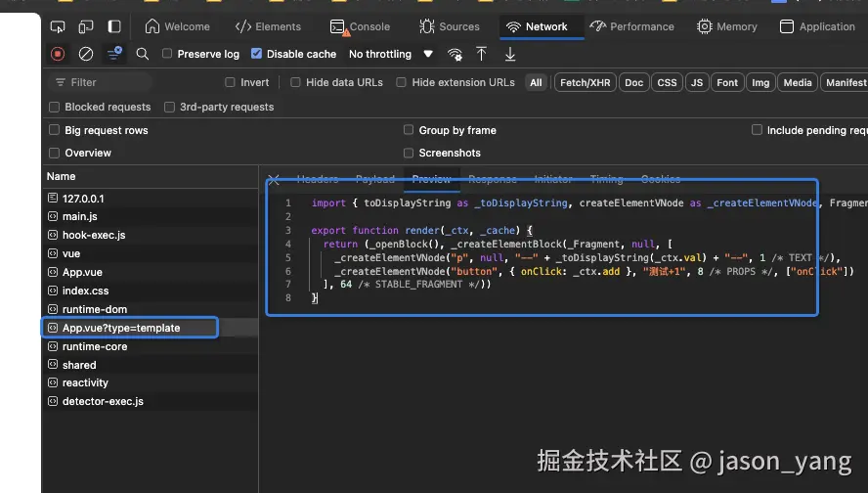Select the vue request row
Screen dimensions: 868x493
click(x=150, y=253)
